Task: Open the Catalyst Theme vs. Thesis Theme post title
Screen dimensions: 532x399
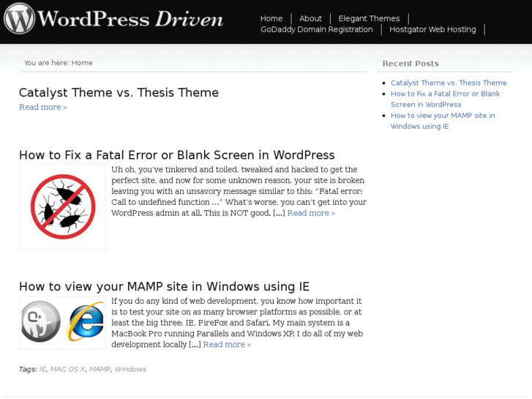Action: click(119, 92)
